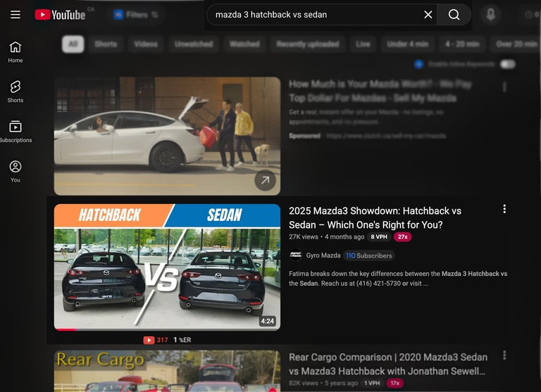
Task: Select the All filter chip
Action: pos(73,44)
